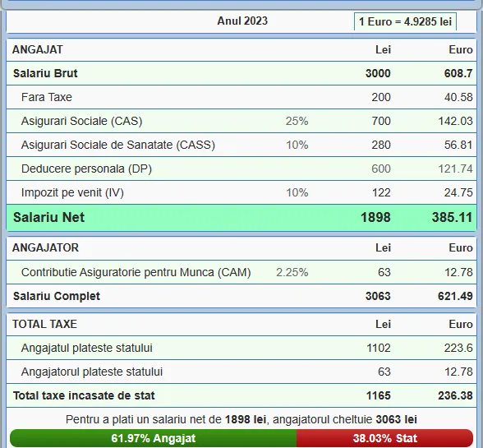The height and width of the screenshot is (448, 483).
Task: Click the Fara Taxe euro value 40.58
Action: [458, 97]
